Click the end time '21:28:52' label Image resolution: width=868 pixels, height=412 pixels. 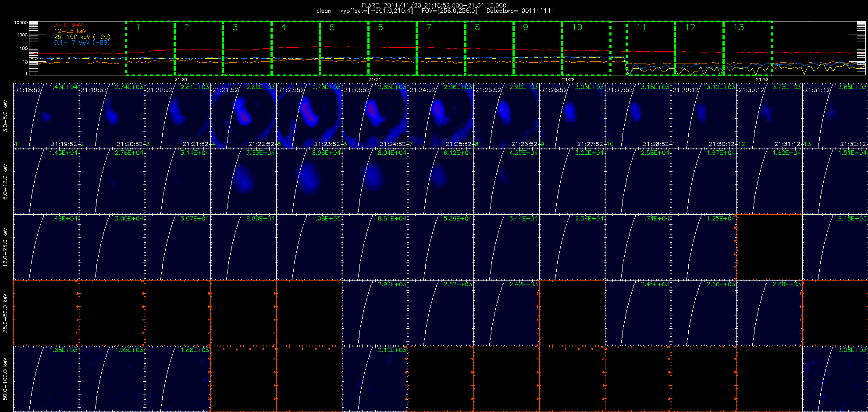pos(656,144)
